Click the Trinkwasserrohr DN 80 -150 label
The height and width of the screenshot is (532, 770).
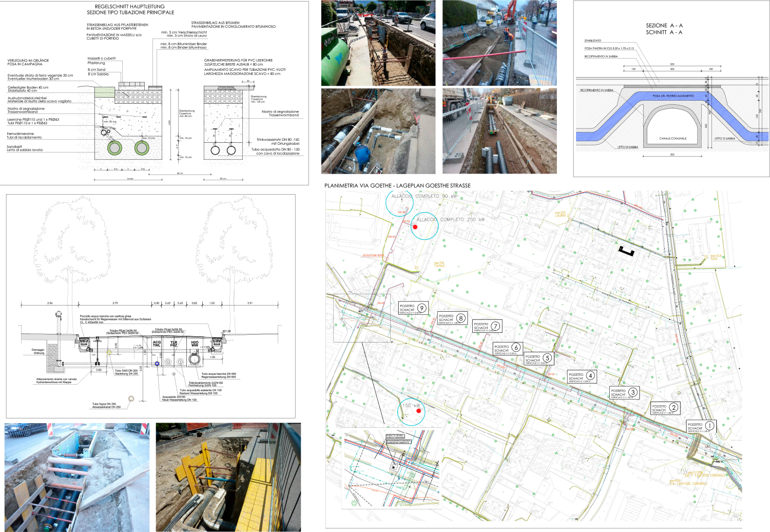278,141
